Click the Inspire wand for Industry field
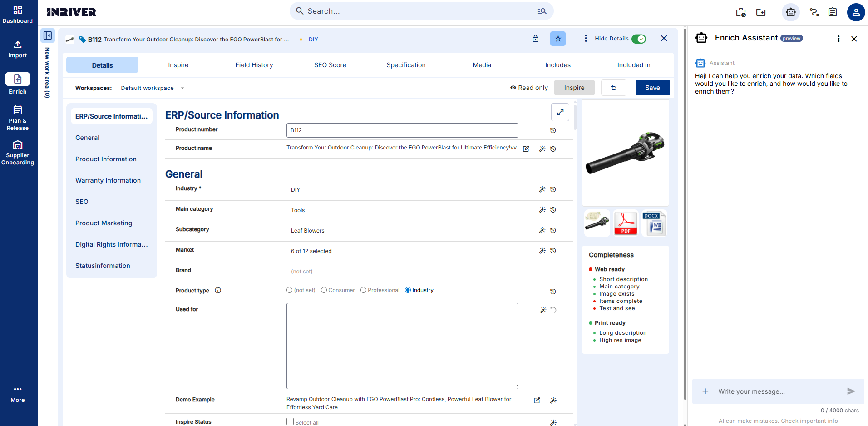 [x=542, y=189]
